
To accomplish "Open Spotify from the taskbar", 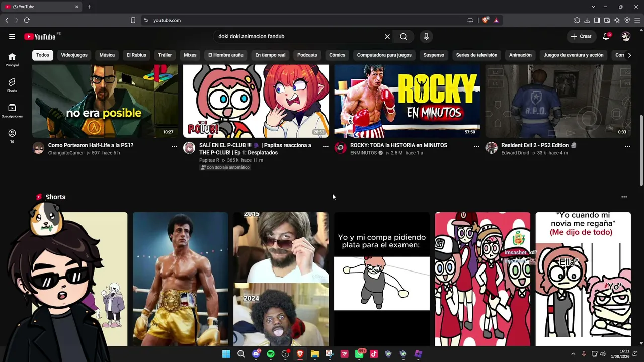I will click(x=271, y=354).
